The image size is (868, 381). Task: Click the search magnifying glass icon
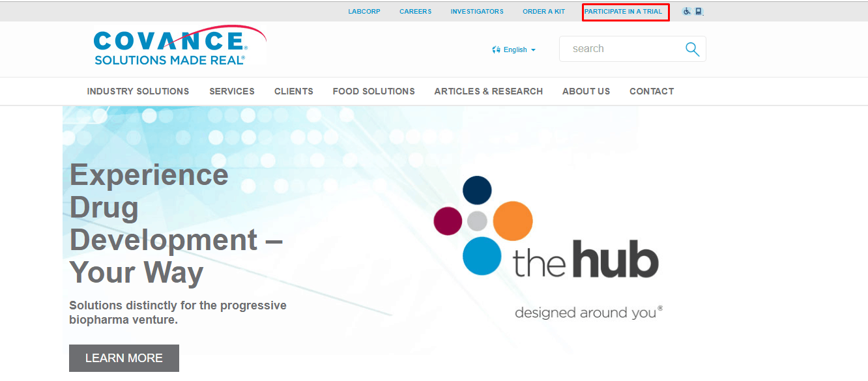tap(692, 49)
